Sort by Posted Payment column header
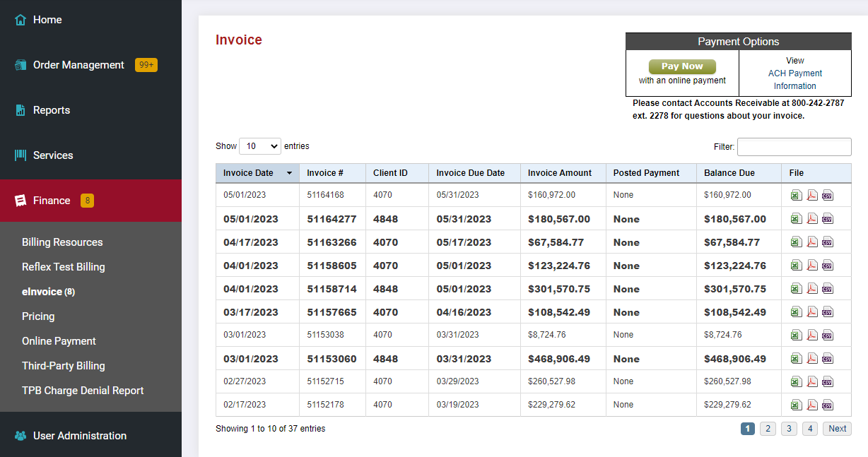 pyautogui.click(x=651, y=173)
